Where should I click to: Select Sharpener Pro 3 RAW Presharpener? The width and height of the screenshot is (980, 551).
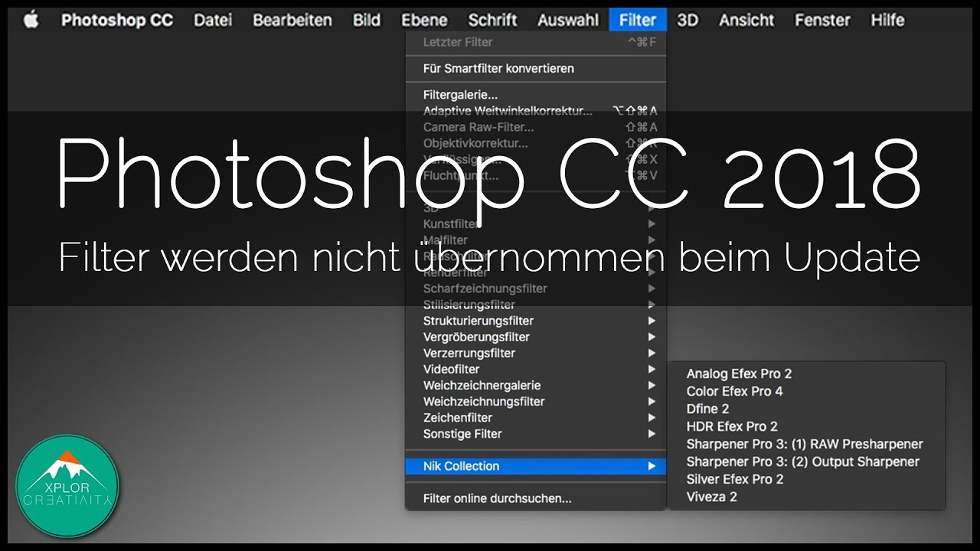[806, 444]
